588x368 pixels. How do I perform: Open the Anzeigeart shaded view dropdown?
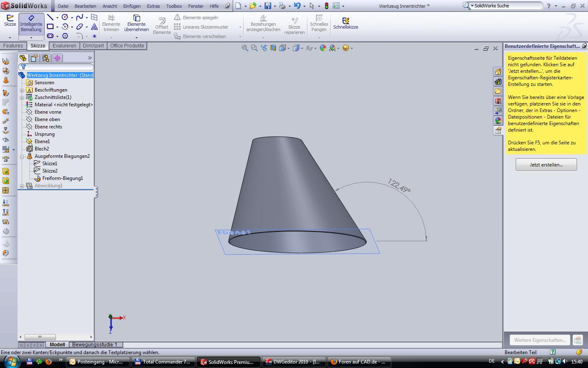(x=302, y=48)
